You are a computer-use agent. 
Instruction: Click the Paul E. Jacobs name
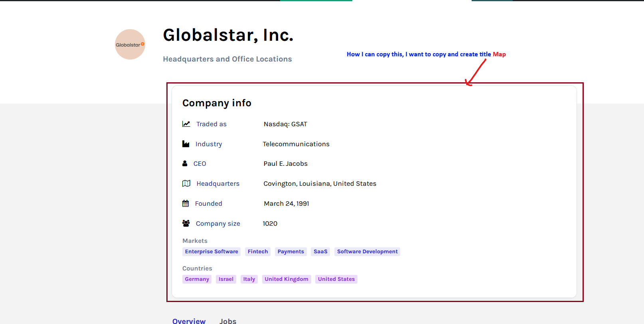[286, 164]
